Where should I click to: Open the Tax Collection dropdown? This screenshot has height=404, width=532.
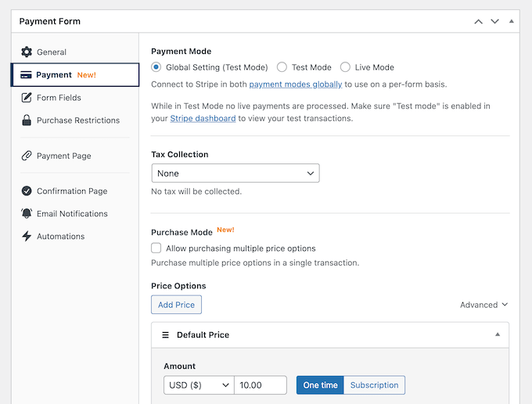235,173
